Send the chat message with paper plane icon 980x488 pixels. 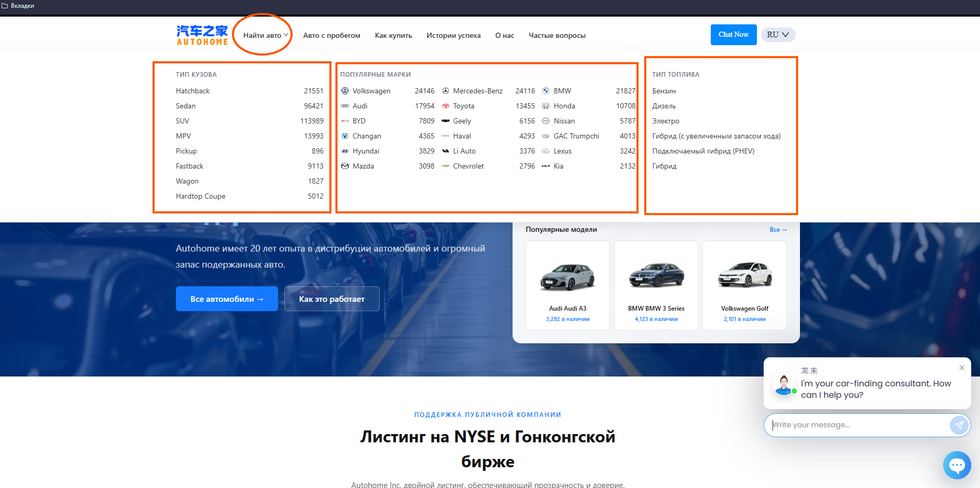click(x=959, y=425)
